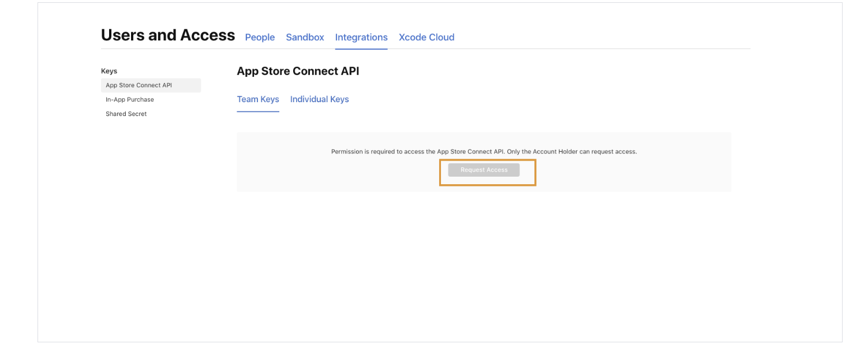868x351 pixels.
Task: Open the Individual Keys tab
Action: [x=320, y=99]
